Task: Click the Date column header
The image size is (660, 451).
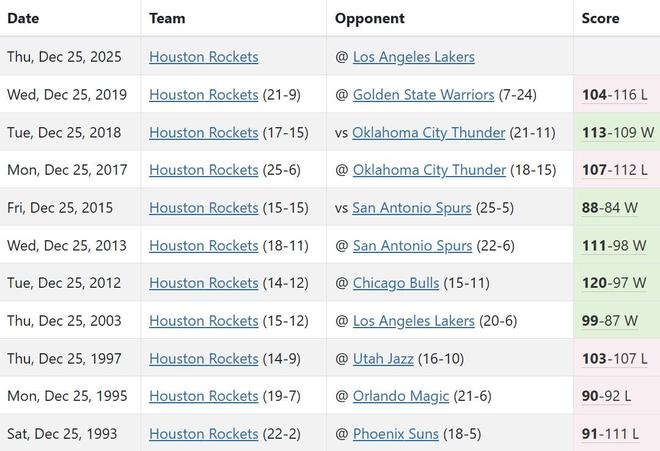Action: pyautogui.click(x=23, y=18)
